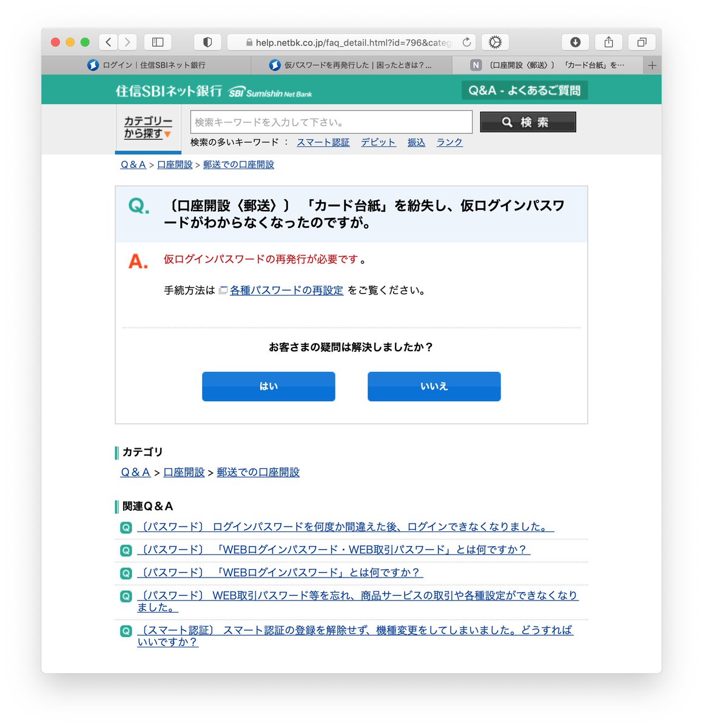This screenshot has width=703, height=728.
Task: Toggle the Safari sidebar icon
Action: click(157, 42)
